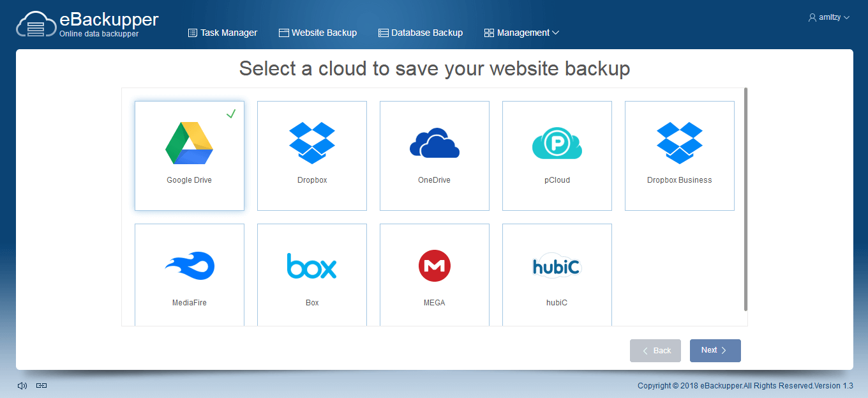This screenshot has width=868, height=398.
Task: Click the speaker icon at bottom left
Action: tap(22, 385)
